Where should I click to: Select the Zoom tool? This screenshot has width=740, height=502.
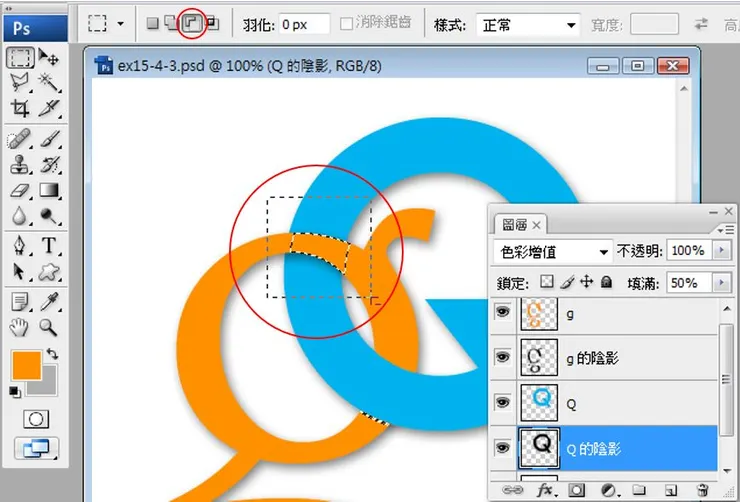click(x=49, y=327)
